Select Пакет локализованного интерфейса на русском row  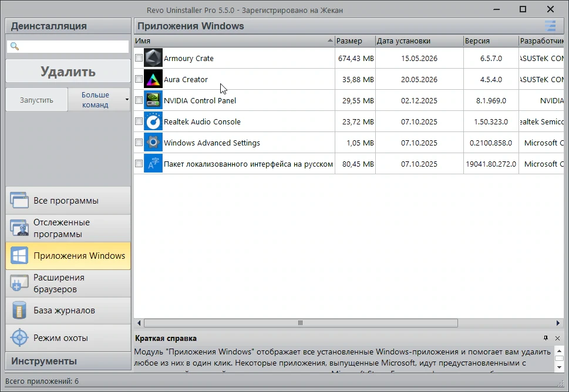(248, 164)
